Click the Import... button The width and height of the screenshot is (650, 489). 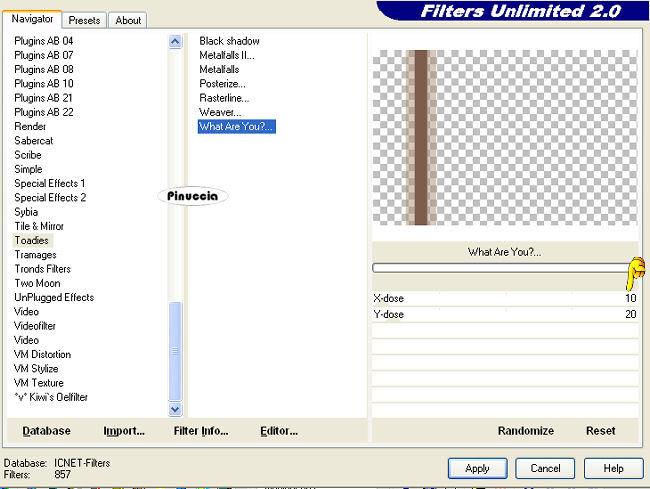124,431
